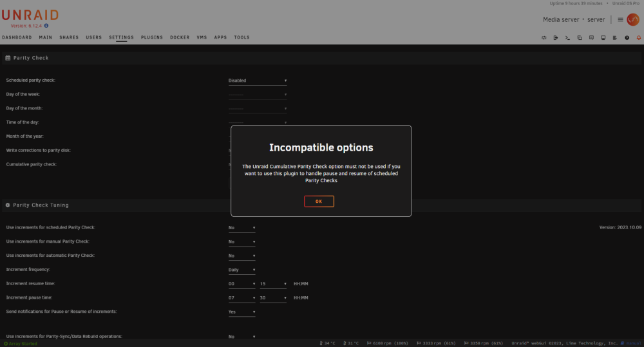This screenshot has height=347, width=644.
Task: Click the Write corrections to parity disk label
Action: click(38, 150)
